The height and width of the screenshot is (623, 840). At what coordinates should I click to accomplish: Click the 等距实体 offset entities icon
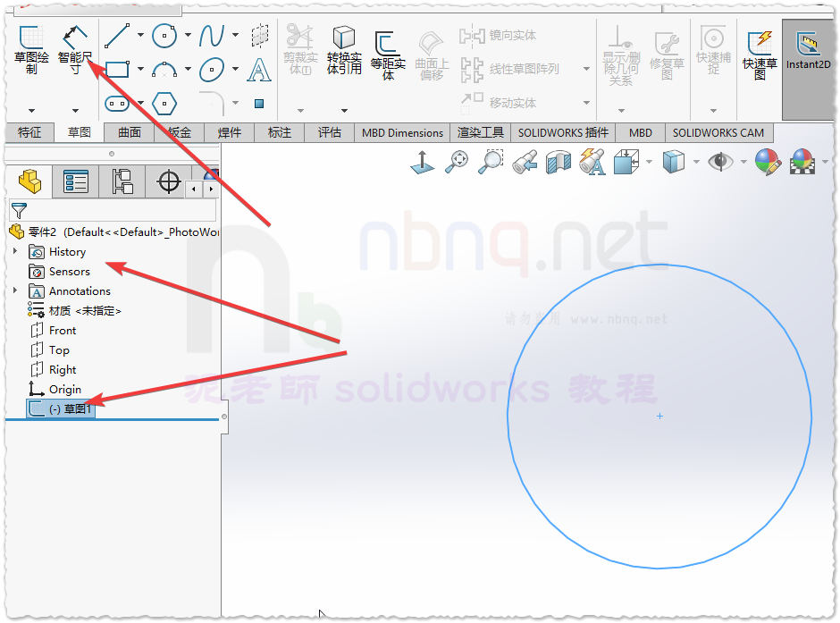[x=388, y=44]
